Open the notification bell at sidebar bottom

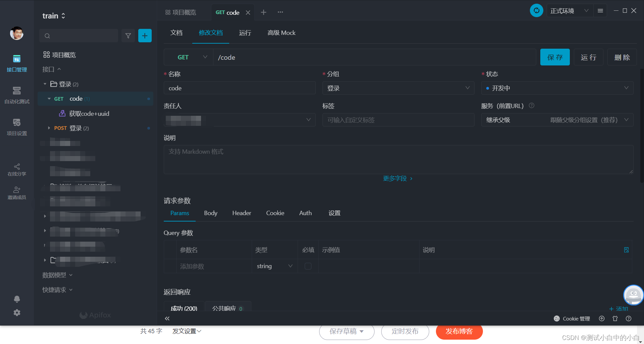tap(16, 299)
